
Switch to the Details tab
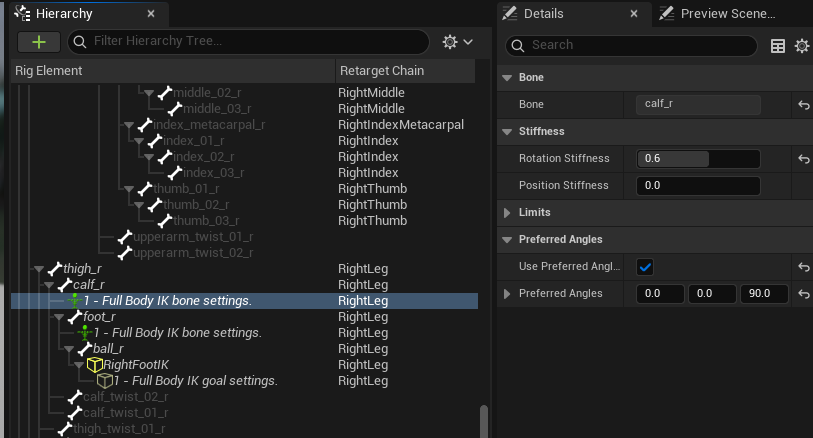tap(543, 14)
